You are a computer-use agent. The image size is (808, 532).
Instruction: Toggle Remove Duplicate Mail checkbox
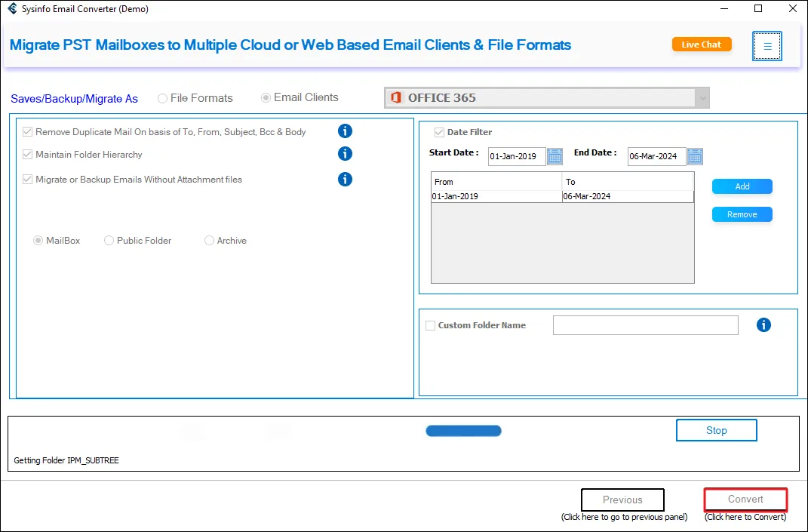(28, 132)
